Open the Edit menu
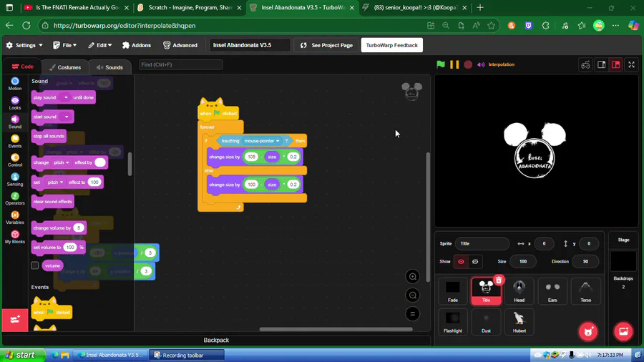The width and height of the screenshot is (644, 362). click(99, 45)
